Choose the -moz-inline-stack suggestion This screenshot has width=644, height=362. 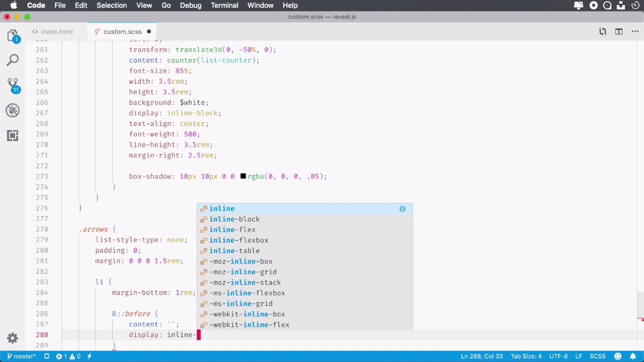click(x=304, y=283)
